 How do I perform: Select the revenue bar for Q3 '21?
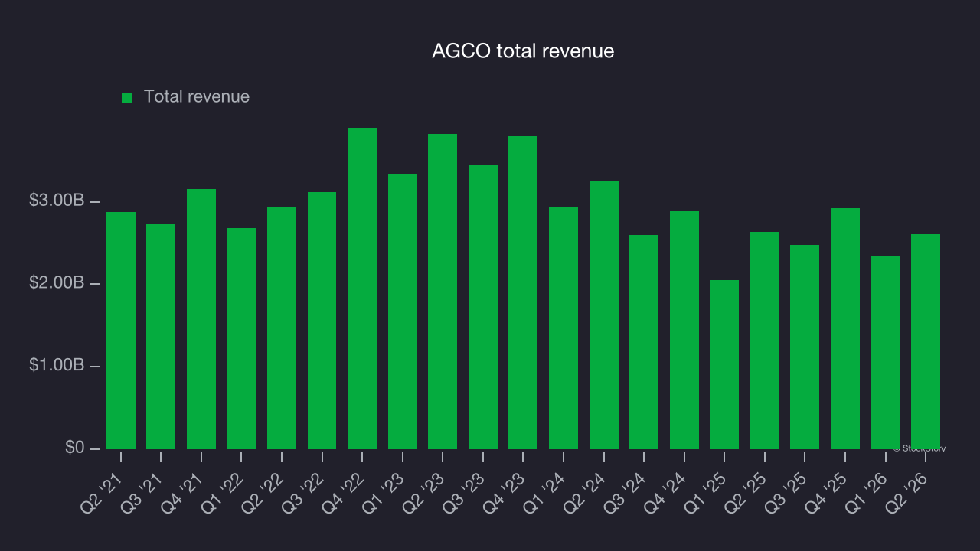click(x=161, y=337)
